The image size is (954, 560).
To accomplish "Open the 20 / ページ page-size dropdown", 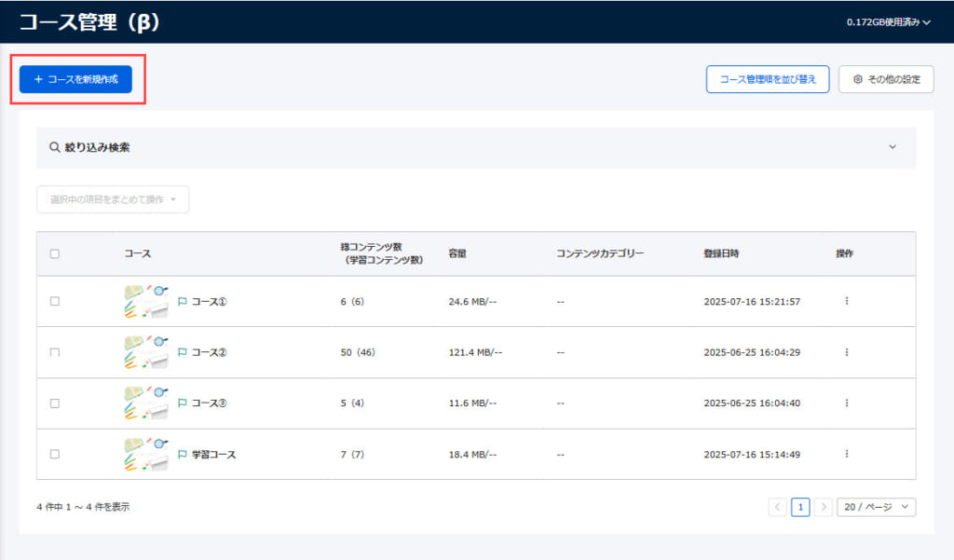I will (876, 507).
